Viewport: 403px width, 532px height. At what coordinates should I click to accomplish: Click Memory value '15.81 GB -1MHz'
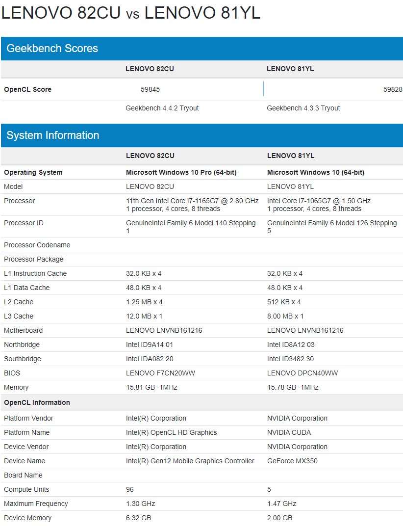coord(151,387)
